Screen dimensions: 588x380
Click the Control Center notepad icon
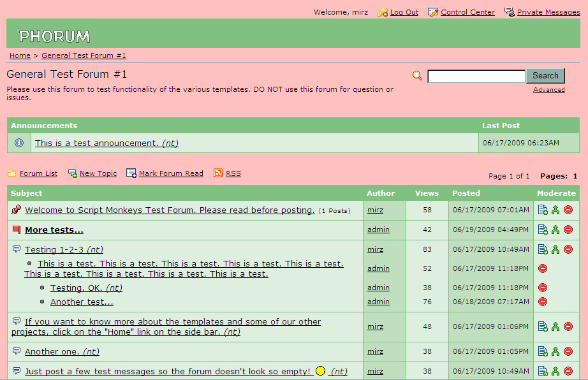click(x=433, y=12)
